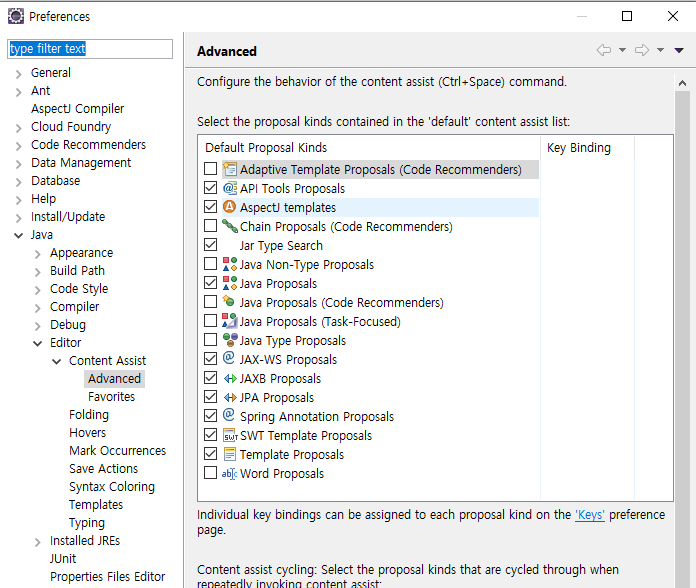Image resolution: width=696 pixels, height=588 pixels.
Task: Select JUnit preferences item
Action: coord(63,559)
